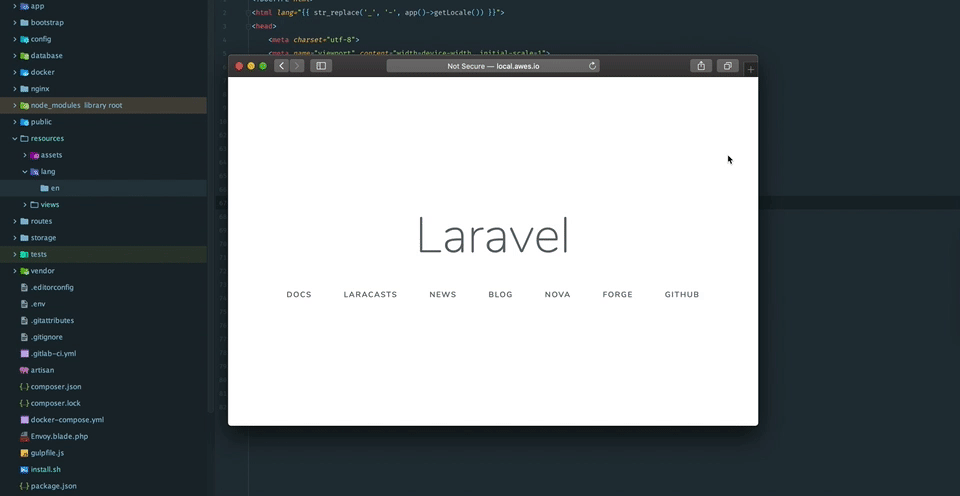Click the Safari address bar
Image resolution: width=960 pixels, height=496 pixels.
[493, 66]
